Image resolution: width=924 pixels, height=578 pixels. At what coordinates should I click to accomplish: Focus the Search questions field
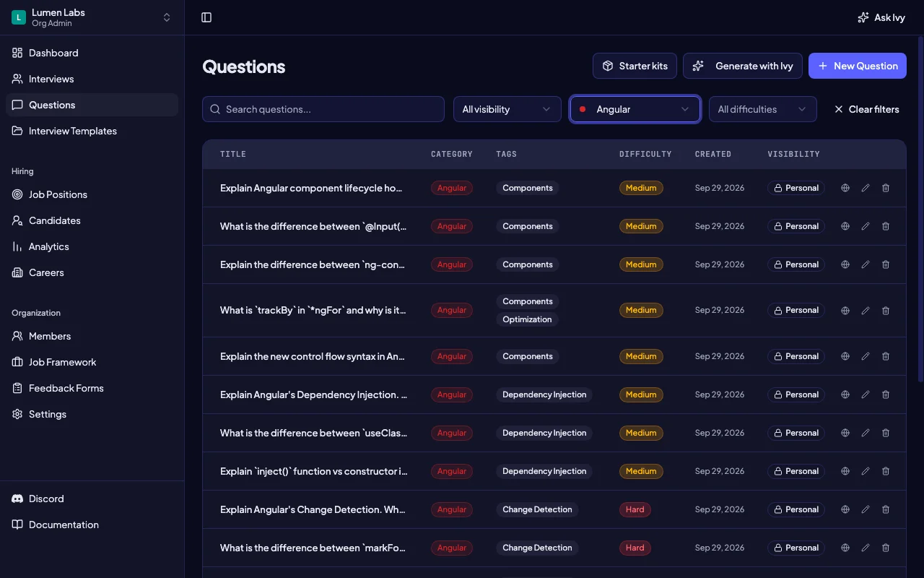tap(323, 109)
